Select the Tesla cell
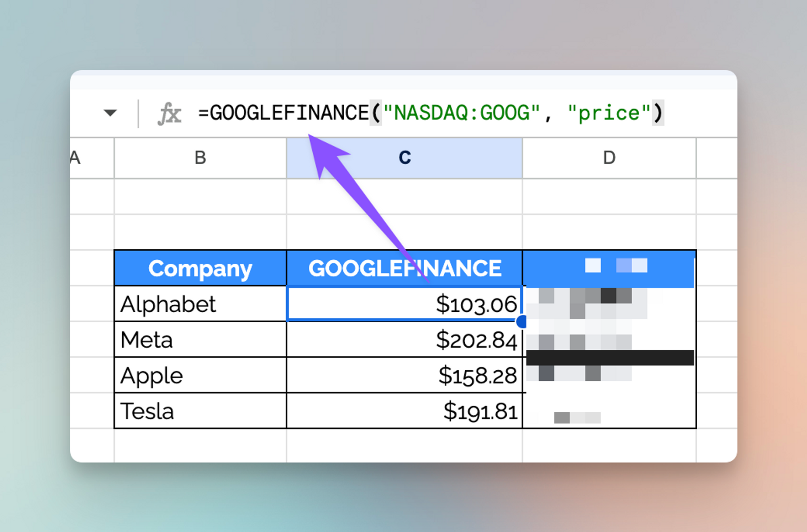The width and height of the screenshot is (807, 532). [x=200, y=411]
